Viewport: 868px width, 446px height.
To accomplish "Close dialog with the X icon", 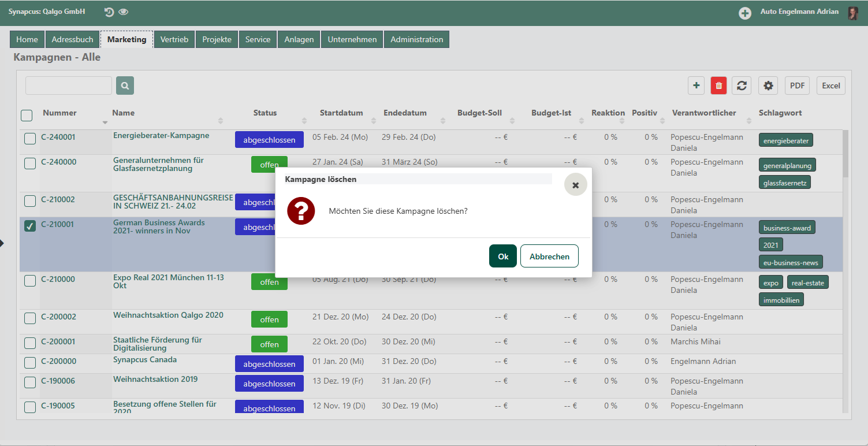I will pos(575,185).
